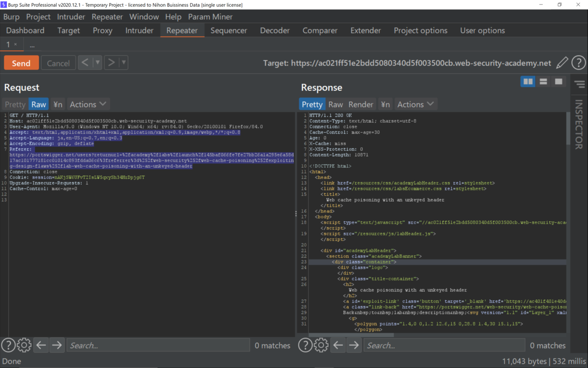Focus the response Search field
This screenshot has width=588, height=368.
point(444,345)
